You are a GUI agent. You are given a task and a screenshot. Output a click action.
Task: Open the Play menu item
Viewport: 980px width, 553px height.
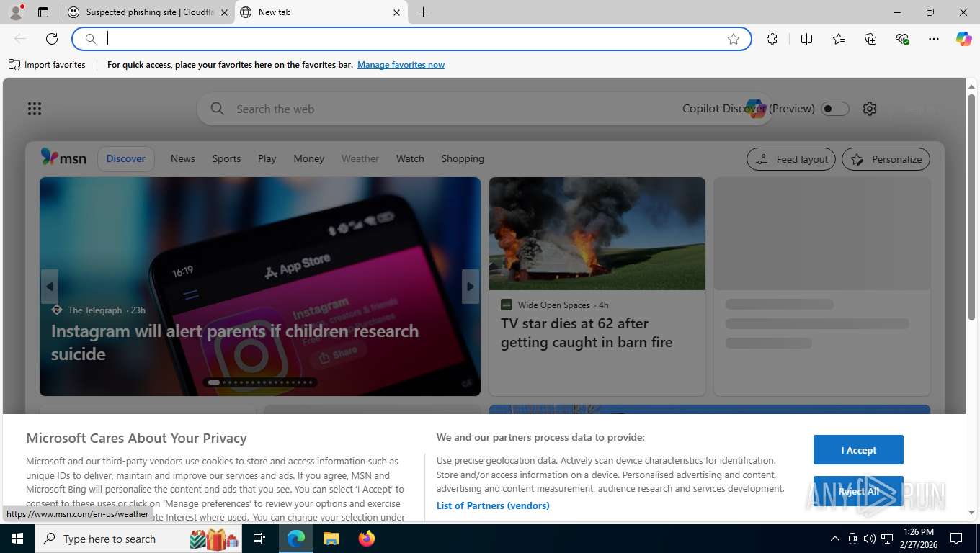coord(267,158)
